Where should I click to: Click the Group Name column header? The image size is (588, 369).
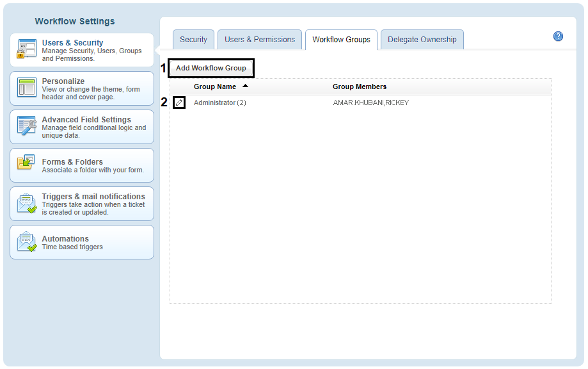pos(215,86)
